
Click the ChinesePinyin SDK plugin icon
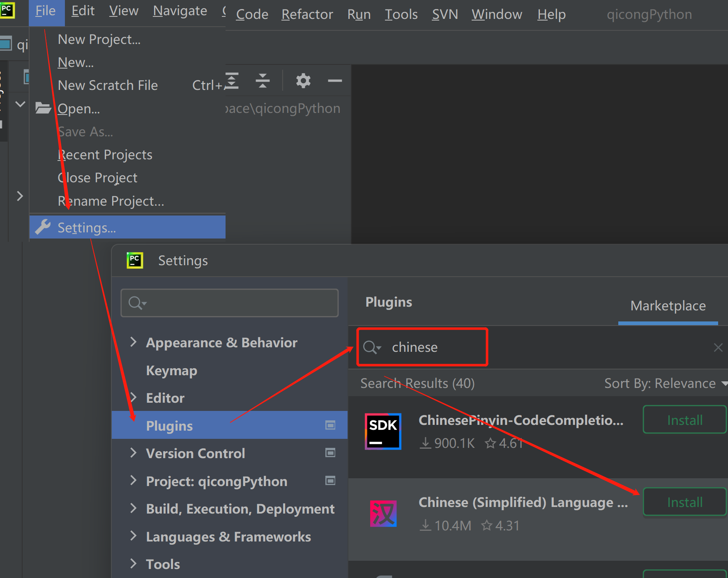383,431
